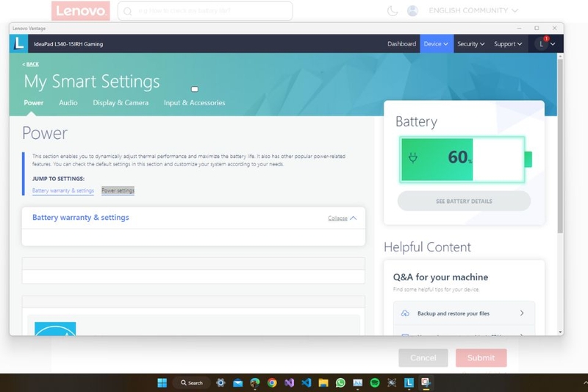588x392 pixels.
Task: Open the user profile icon with notification badge
Action: pyautogui.click(x=542, y=43)
